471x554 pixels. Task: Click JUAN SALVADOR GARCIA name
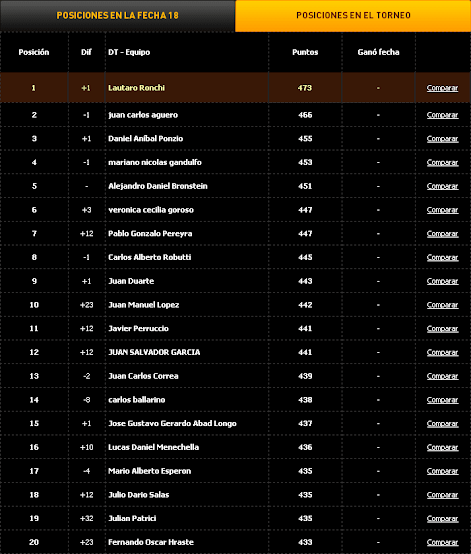click(154, 352)
